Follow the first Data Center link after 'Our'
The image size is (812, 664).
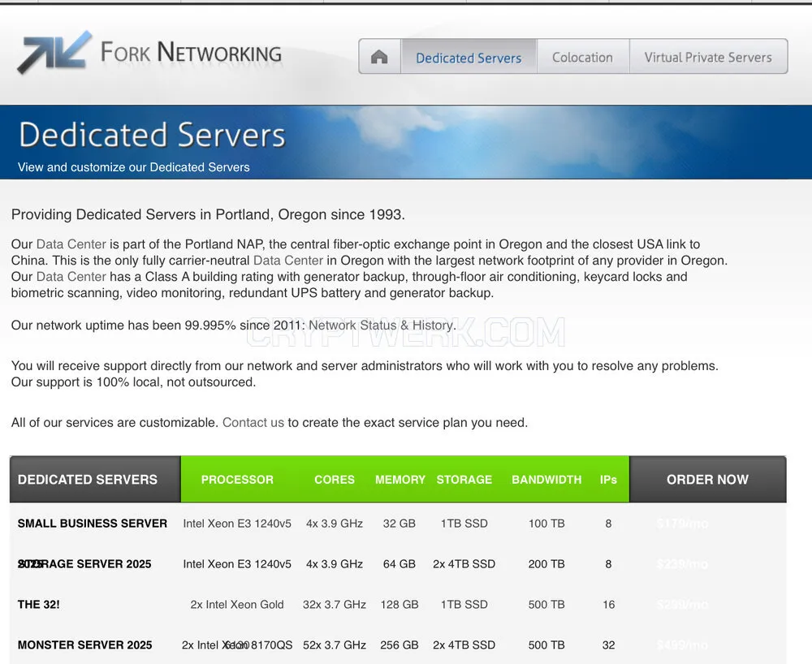(x=71, y=244)
